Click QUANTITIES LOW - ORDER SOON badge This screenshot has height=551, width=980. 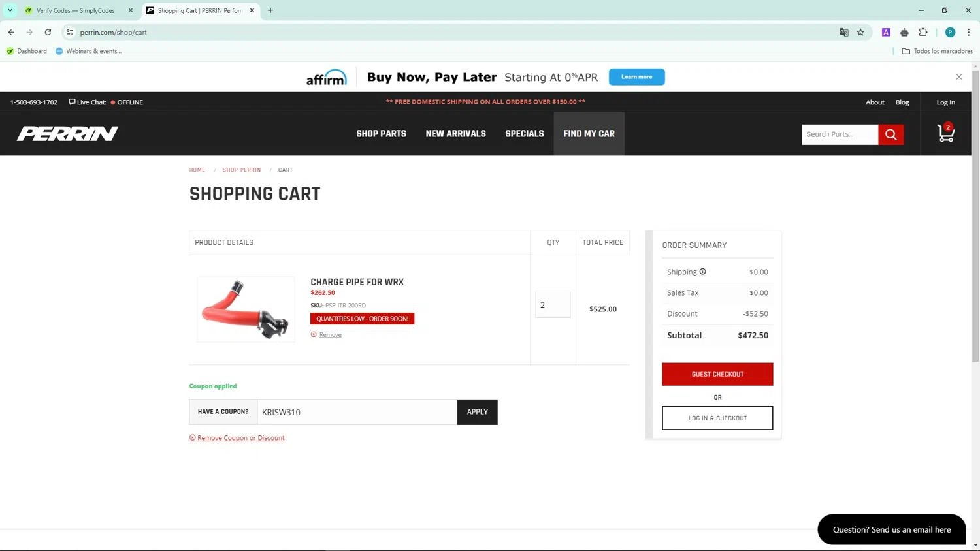362,319
